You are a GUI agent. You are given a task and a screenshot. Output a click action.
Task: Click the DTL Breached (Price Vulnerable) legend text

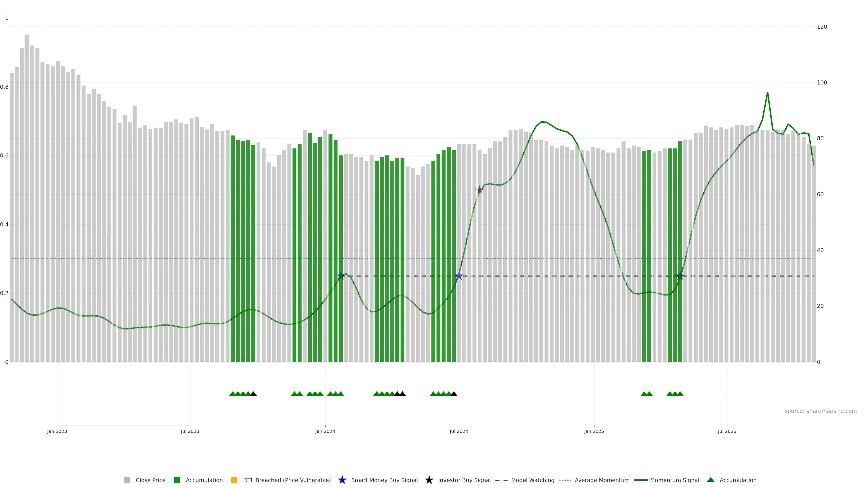click(287, 480)
